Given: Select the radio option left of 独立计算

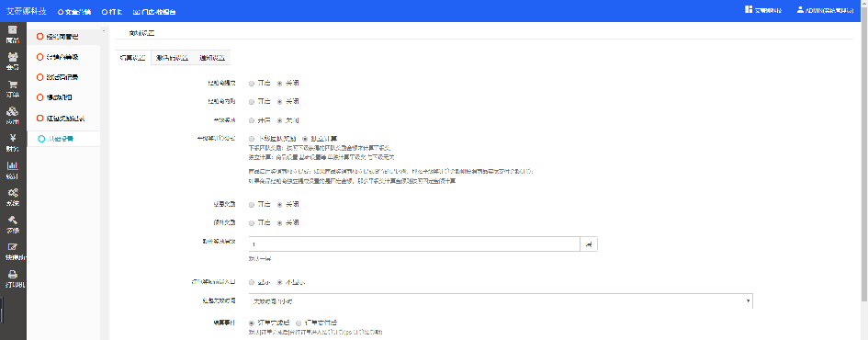Looking at the screenshot, I should (x=252, y=139).
